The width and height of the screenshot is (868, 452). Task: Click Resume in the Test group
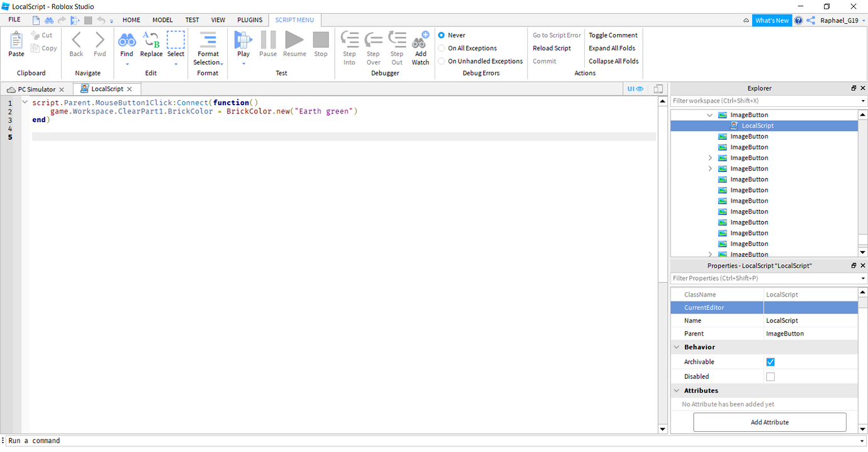click(x=294, y=40)
